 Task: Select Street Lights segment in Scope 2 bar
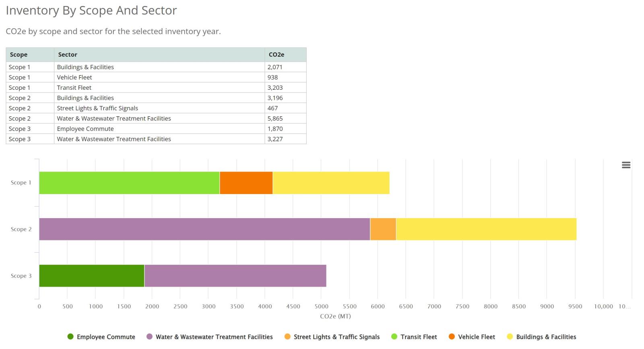coord(383,229)
